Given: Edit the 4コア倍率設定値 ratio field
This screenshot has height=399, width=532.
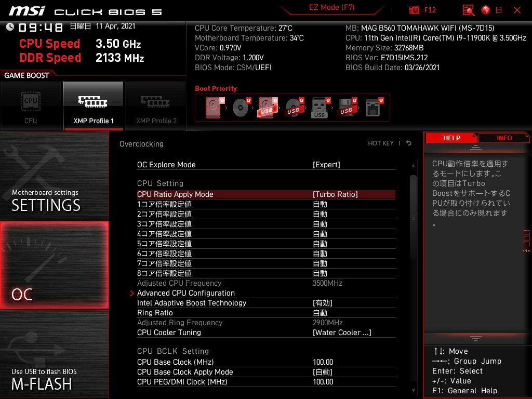Looking at the screenshot, I should click(x=266, y=234).
